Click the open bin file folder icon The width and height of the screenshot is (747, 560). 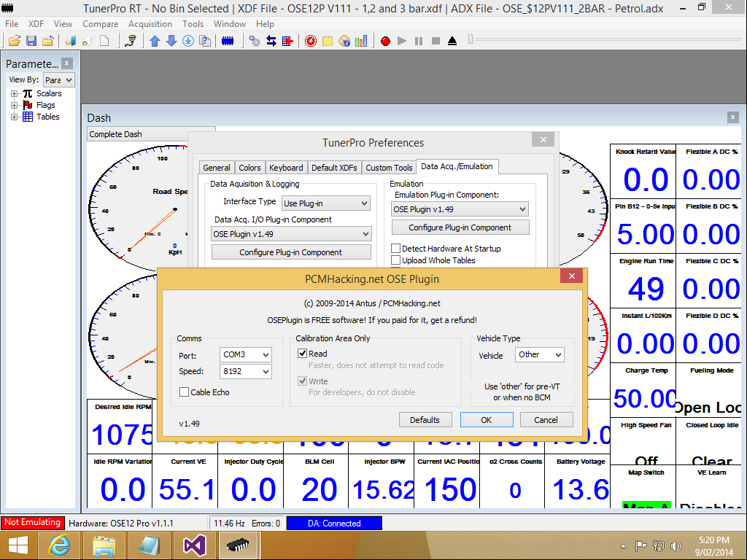[15, 41]
